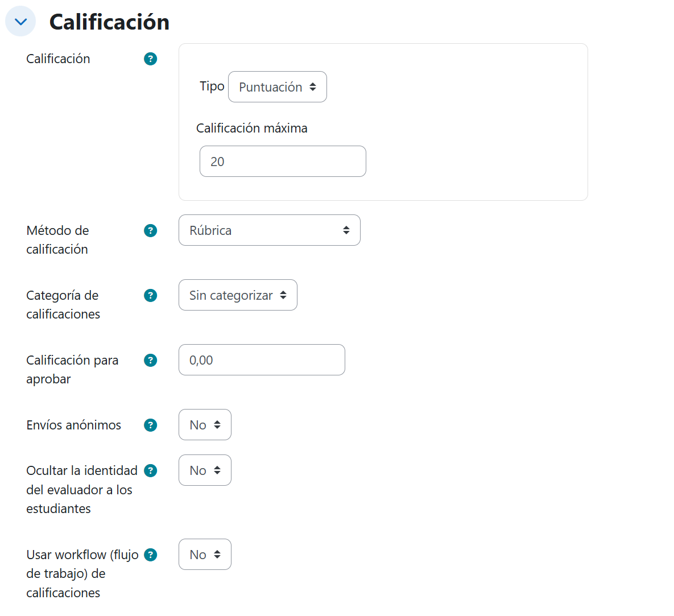
Task: Click the Calificación section heading
Action: click(x=109, y=21)
